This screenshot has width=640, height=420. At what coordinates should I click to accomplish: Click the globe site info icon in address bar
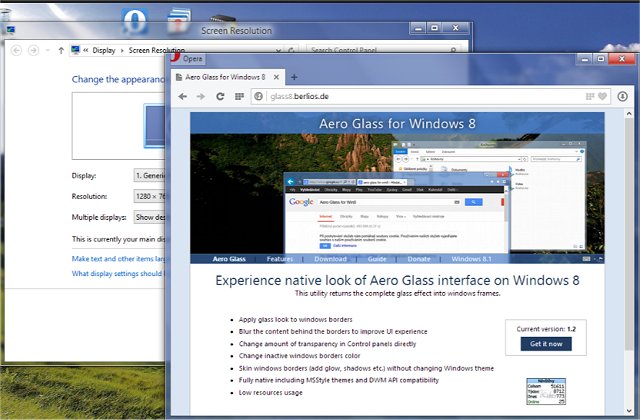(258, 96)
